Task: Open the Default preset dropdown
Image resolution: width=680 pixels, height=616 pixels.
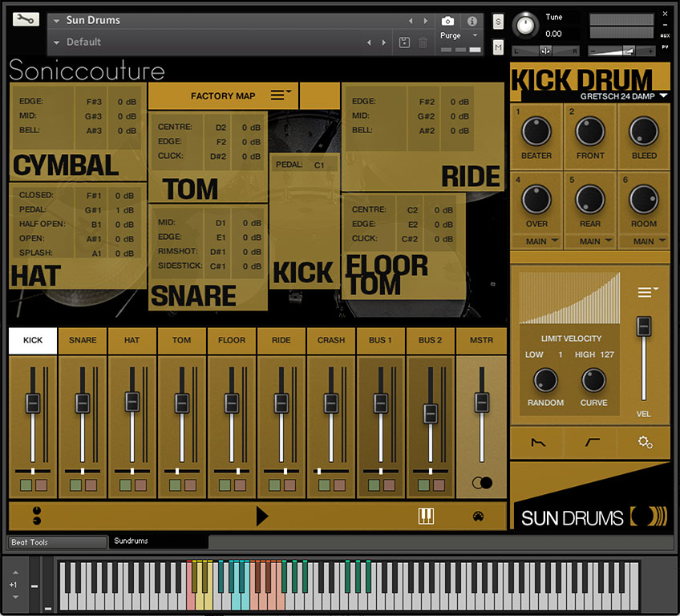Action: coord(56,43)
